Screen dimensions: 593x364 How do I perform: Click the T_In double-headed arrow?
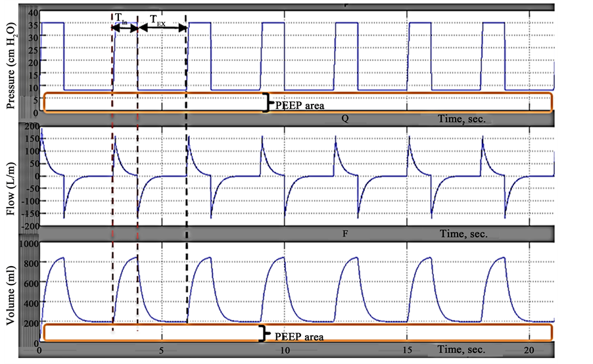point(125,29)
